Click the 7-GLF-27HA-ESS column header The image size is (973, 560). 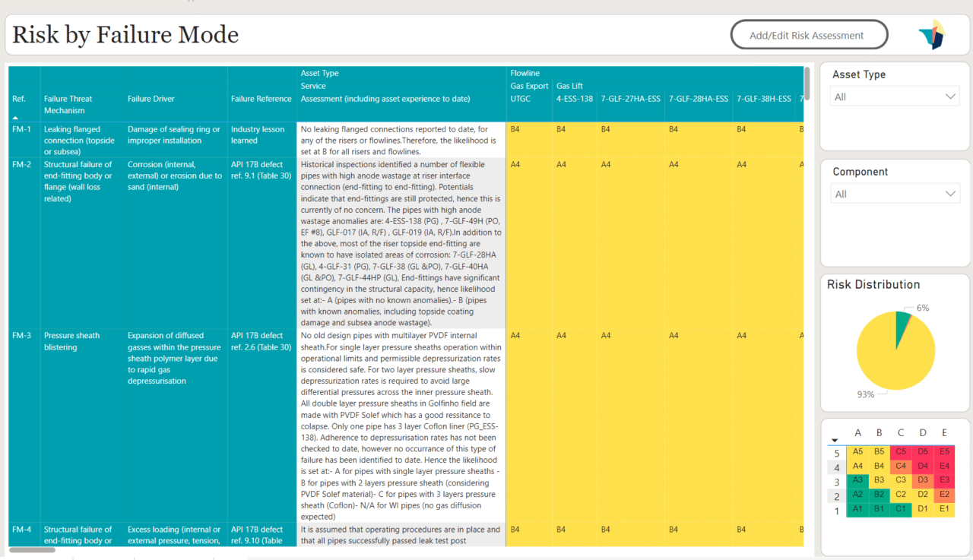click(x=630, y=99)
